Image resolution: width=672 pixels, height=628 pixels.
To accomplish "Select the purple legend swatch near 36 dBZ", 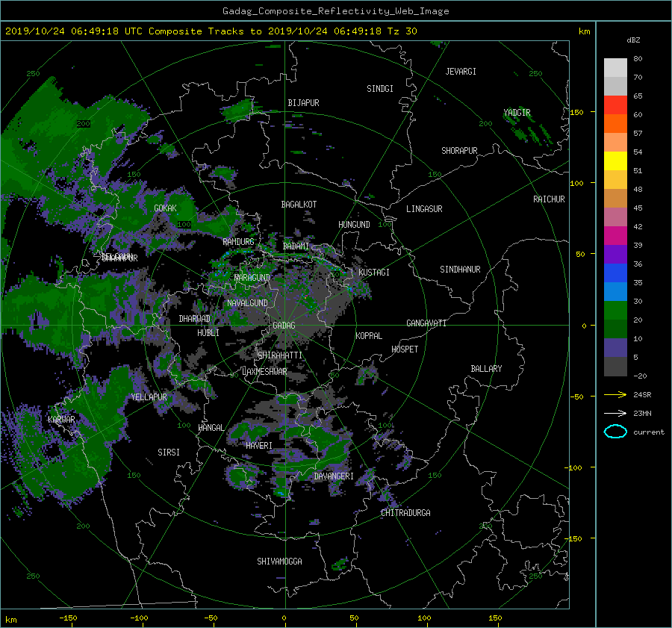I will coord(615,255).
